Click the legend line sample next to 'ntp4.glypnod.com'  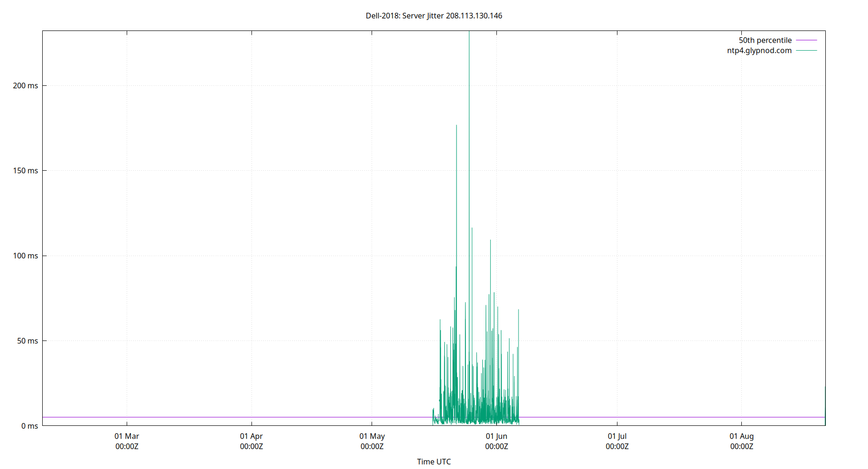pos(806,50)
